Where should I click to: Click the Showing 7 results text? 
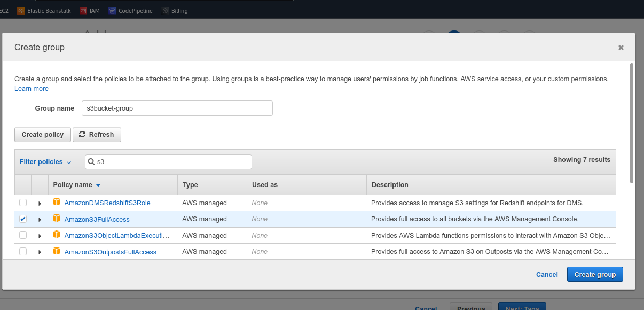click(582, 159)
